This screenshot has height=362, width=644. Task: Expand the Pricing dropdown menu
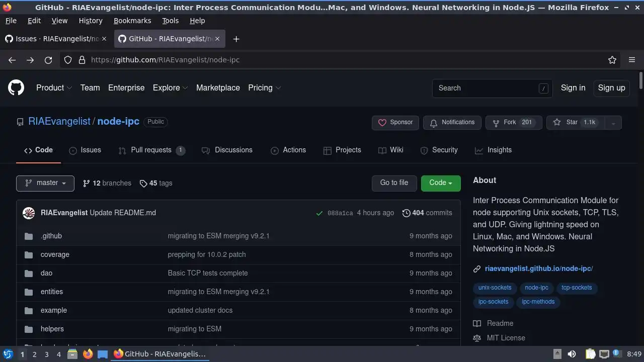tap(264, 87)
